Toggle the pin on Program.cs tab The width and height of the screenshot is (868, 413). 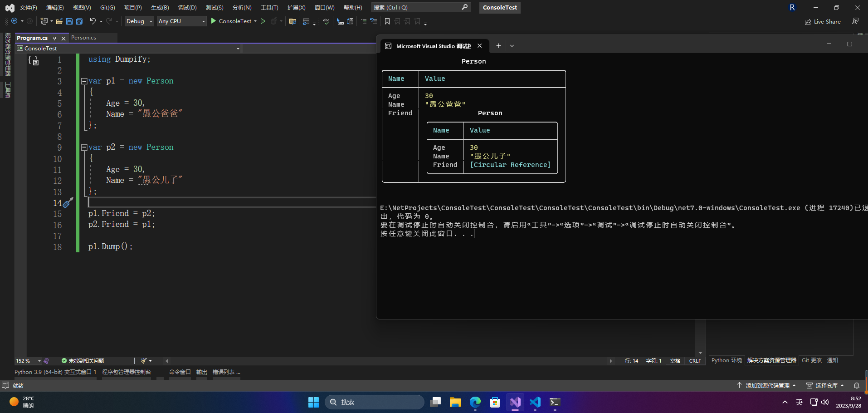[x=55, y=38]
